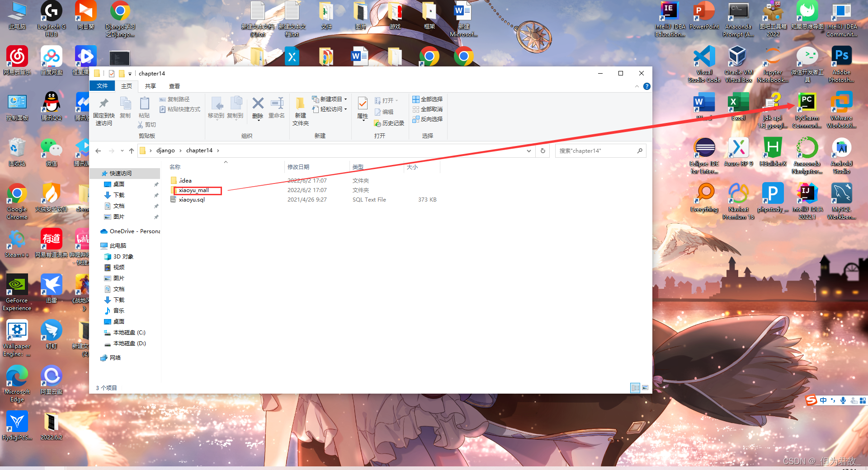Click chapter14 in breadcrumb path
The height and width of the screenshot is (470, 868).
tap(199, 150)
